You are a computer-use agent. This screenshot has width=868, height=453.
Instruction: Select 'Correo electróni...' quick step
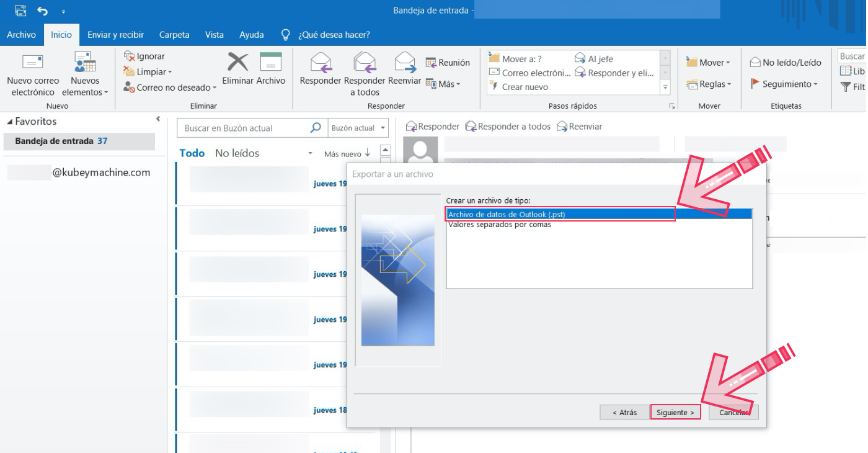point(530,73)
